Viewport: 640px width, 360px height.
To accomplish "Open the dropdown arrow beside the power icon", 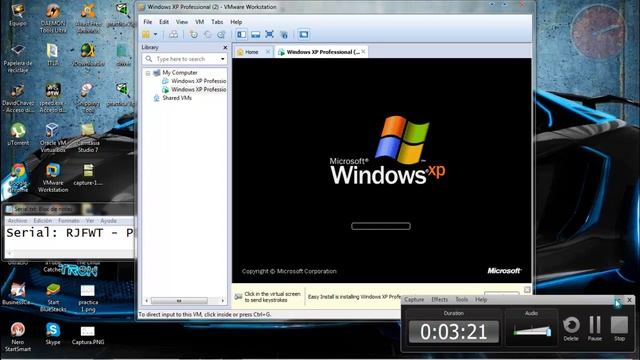I will click(x=155, y=35).
